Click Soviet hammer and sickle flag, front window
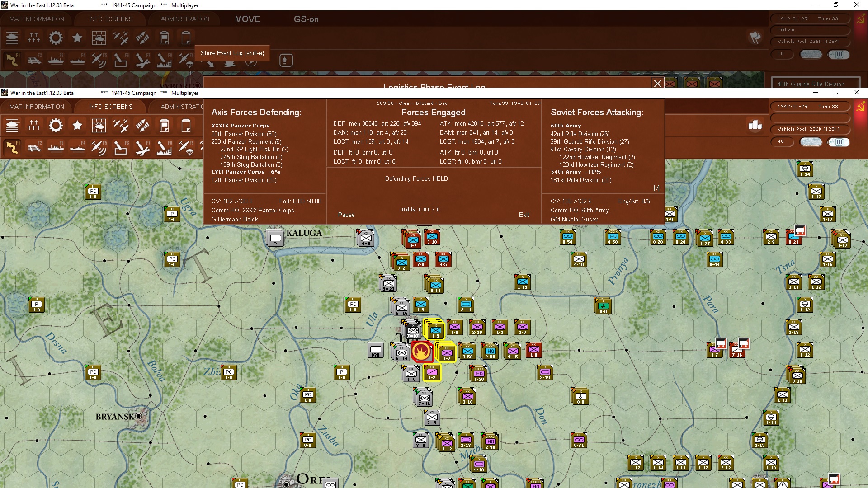Screen dimensions: 868x488 (x=860, y=108)
